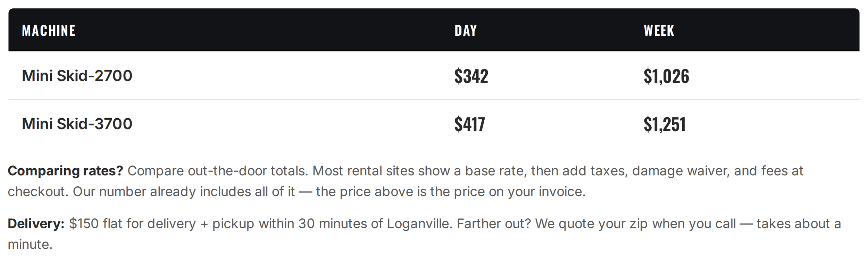Click the WEEK column header
868x262 pixels.
[659, 31]
